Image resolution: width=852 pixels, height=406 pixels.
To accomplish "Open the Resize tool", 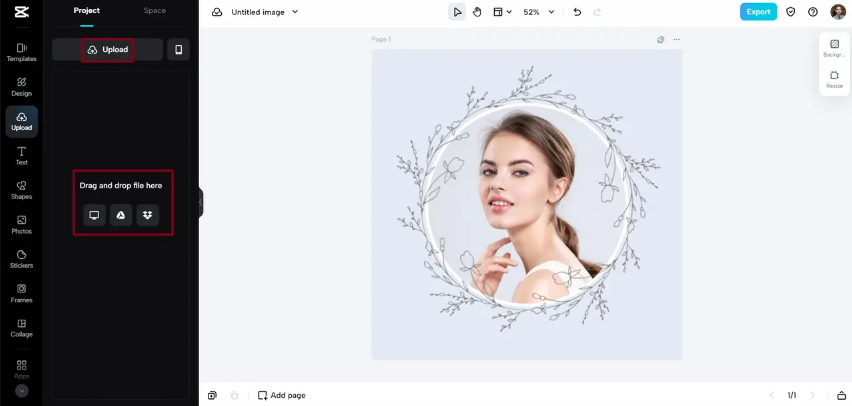I will (835, 79).
